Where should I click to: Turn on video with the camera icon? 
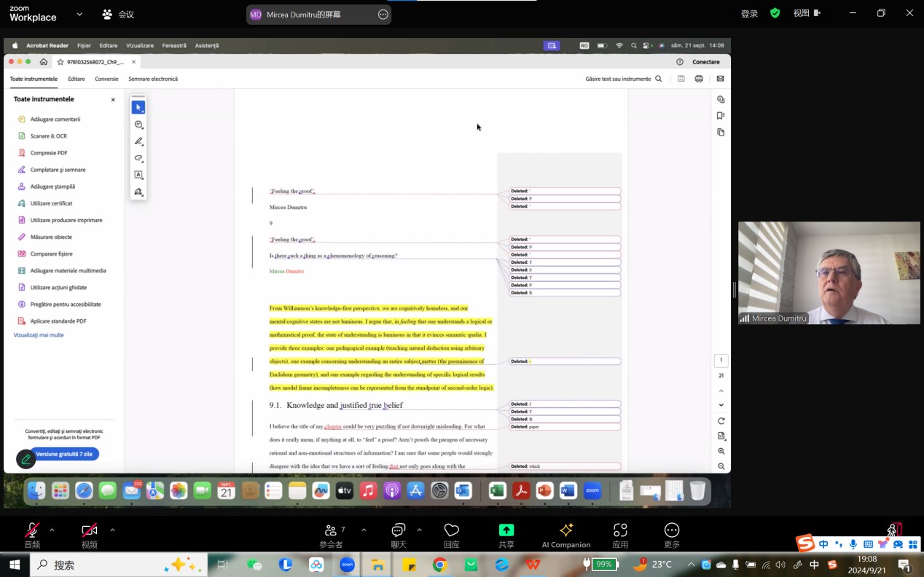point(89,531)
